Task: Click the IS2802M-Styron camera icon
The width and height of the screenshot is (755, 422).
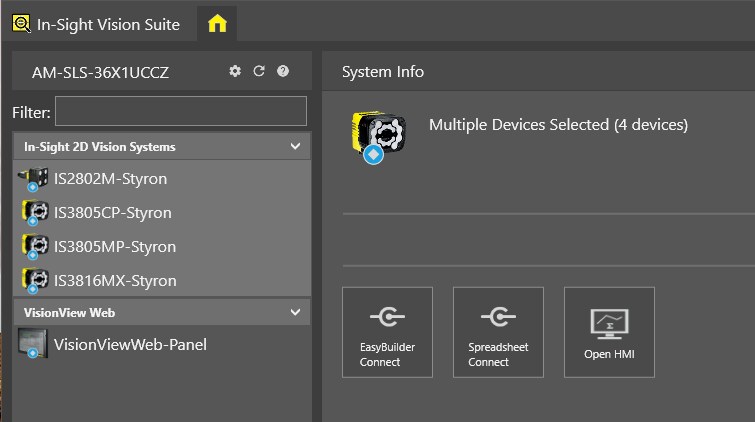Action: click(x=33, y=179)
